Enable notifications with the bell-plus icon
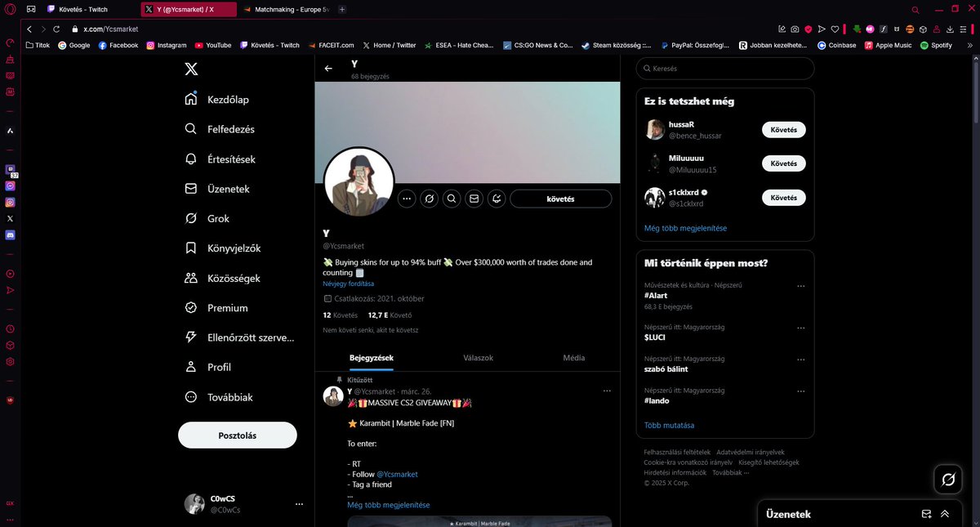Image resolution: width=980 pixels, height=527 pixels. [x=496, y=199]
